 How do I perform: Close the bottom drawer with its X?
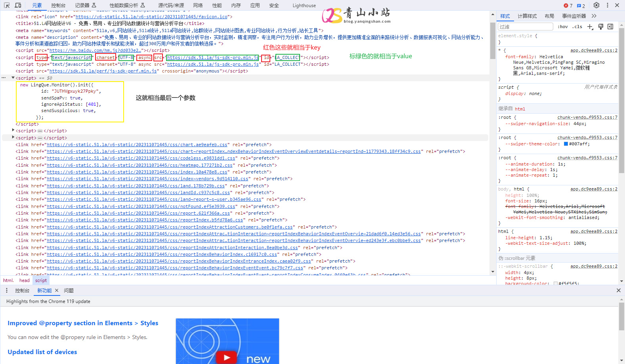click(x=619, y=290)
